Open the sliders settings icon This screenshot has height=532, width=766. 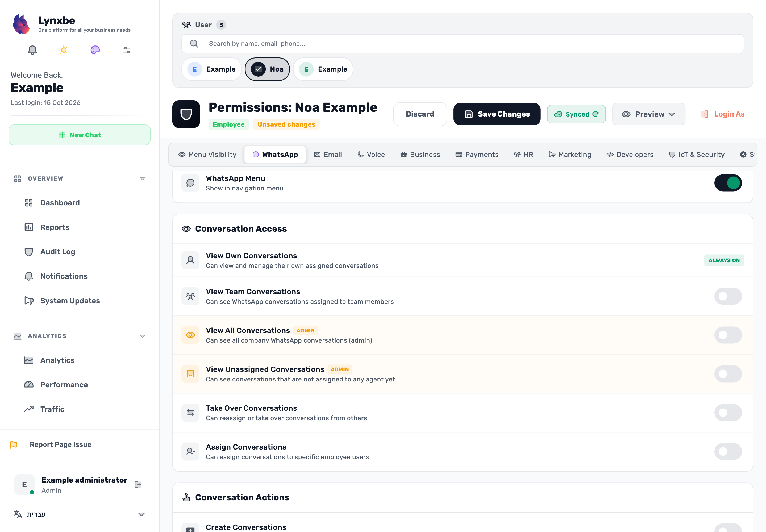click(127, 50)
